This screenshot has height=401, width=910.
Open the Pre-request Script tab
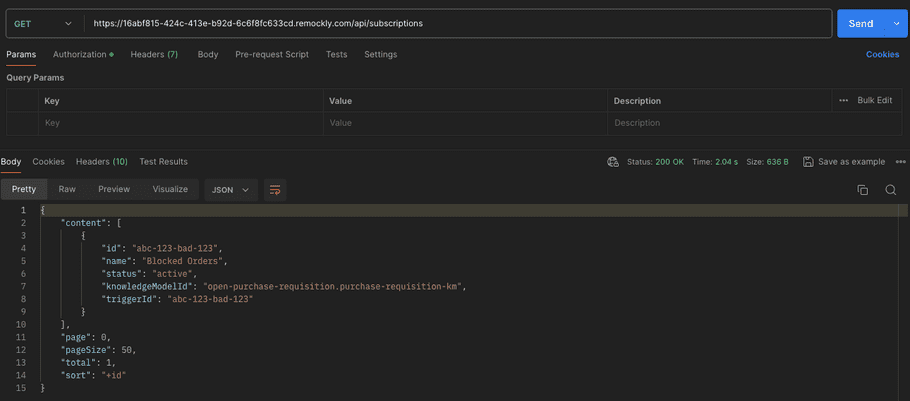(x=271, y=54)
